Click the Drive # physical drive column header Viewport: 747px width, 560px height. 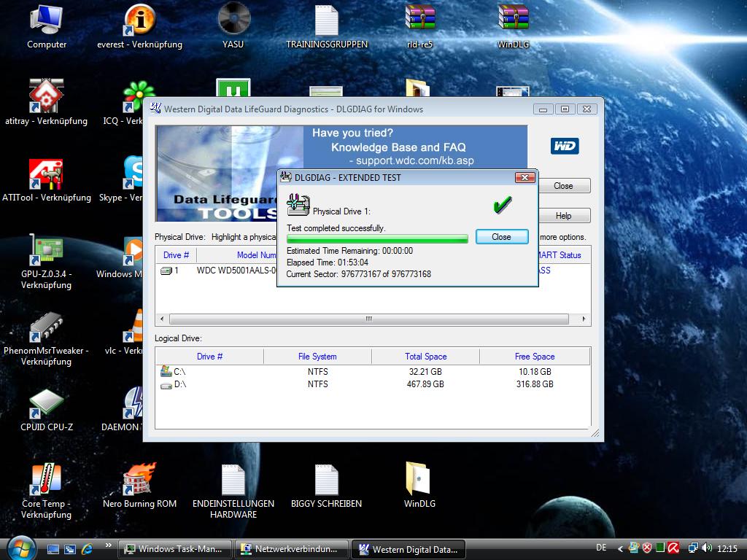click(x=176, y=254)
